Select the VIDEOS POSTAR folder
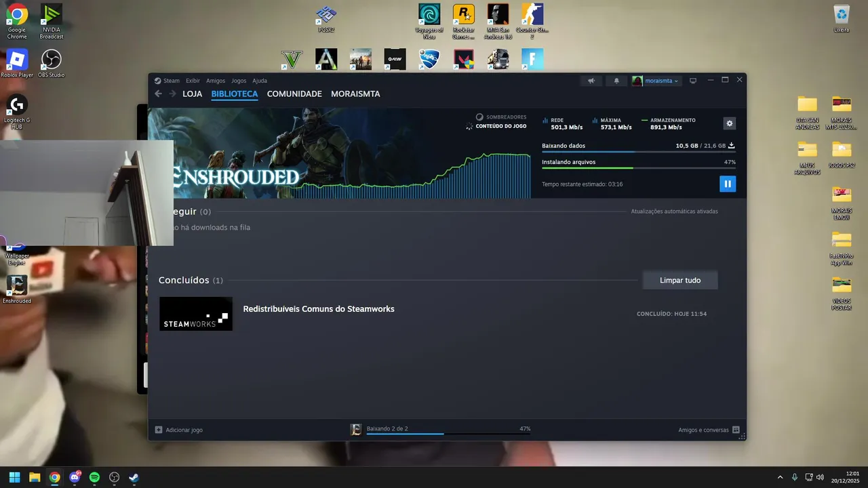Image resolution: width=868 pixels, height=488 pixels. click(842, 293)
